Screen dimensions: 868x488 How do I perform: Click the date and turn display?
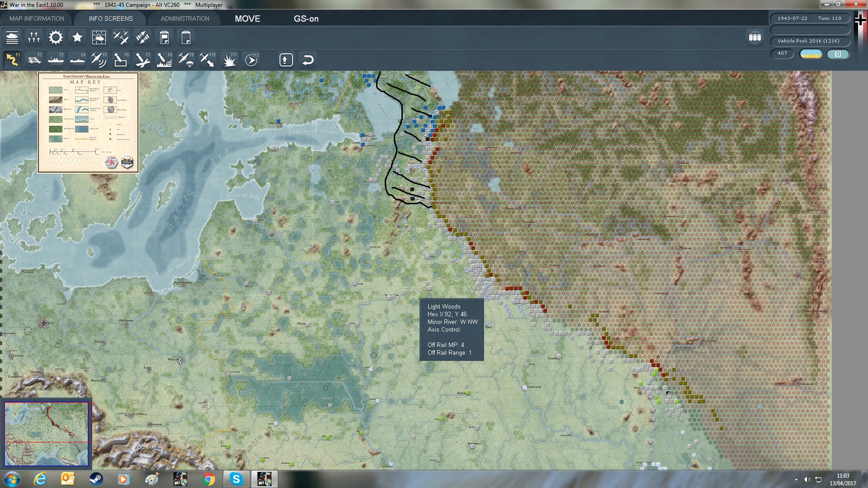(x=810, y=18)
